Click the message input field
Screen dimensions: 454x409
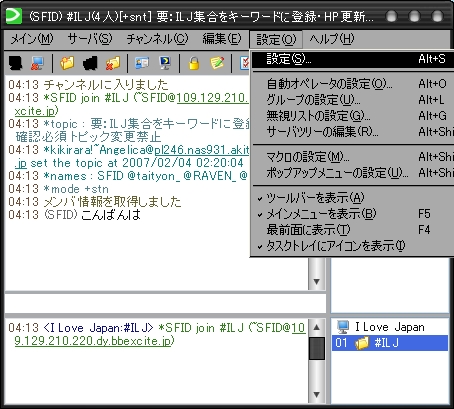(x=165, y=303)
